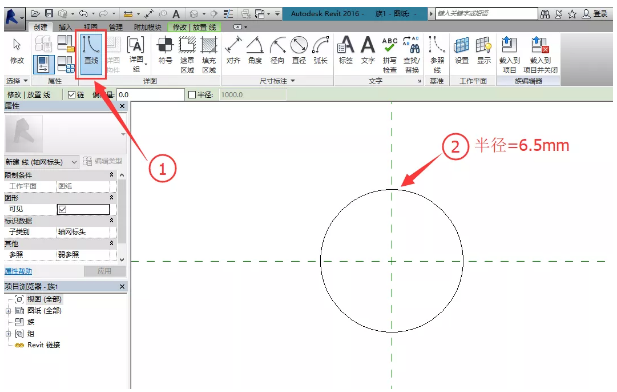Image resolution: width=617 pixels, height=392 pixels.
Task: Click the Redo icon in quick access toolbar
Action: click(103, 14)
